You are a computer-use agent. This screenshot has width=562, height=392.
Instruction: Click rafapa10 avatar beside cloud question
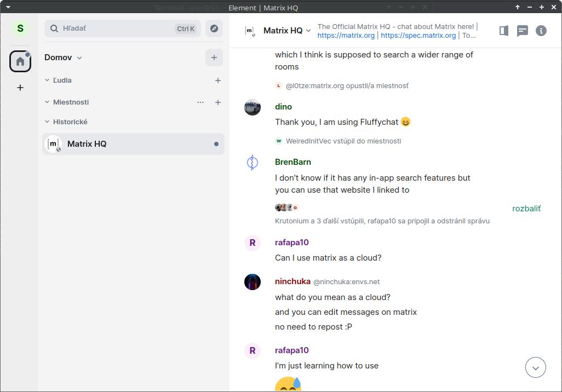253,243
